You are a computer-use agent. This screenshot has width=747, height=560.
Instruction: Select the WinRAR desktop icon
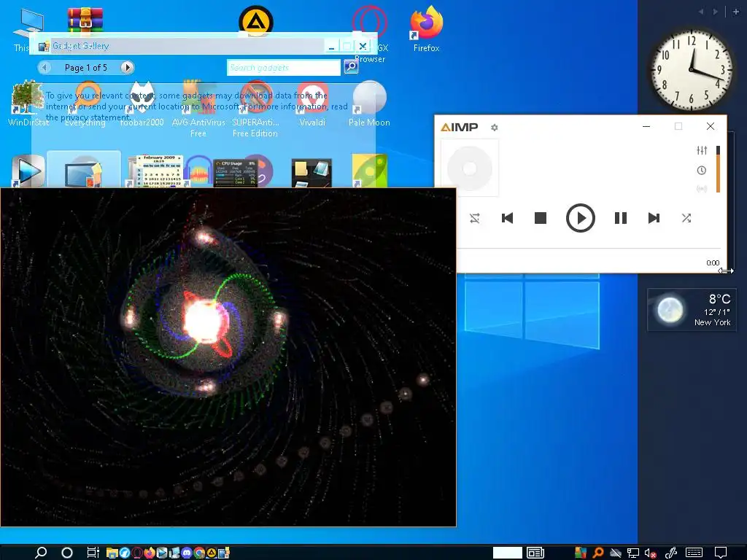coord(85,20)
